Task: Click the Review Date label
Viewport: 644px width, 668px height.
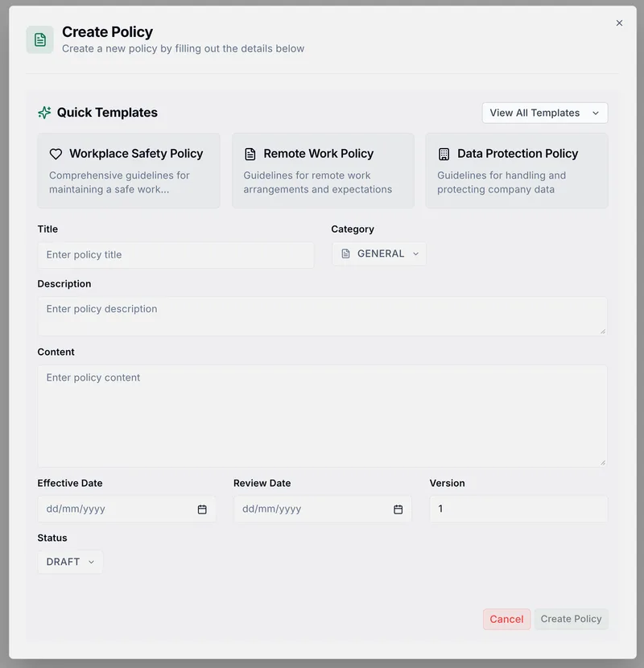Action: coord(262,483)
